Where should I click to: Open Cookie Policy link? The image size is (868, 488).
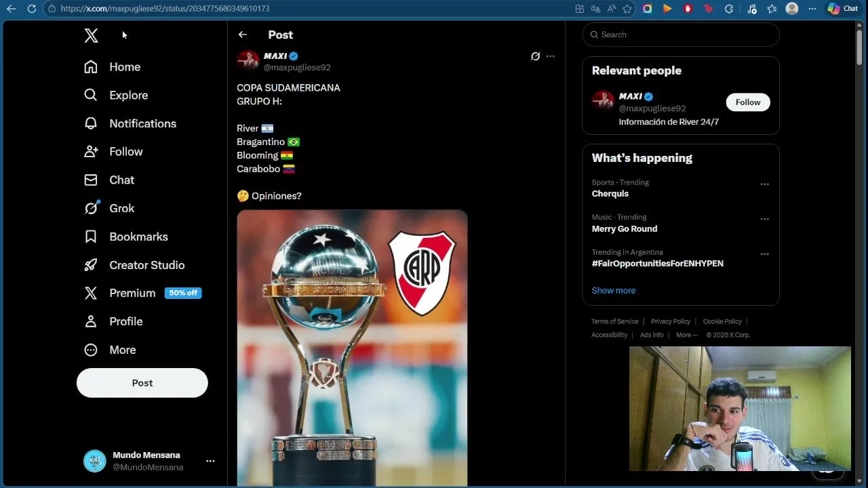722,321
